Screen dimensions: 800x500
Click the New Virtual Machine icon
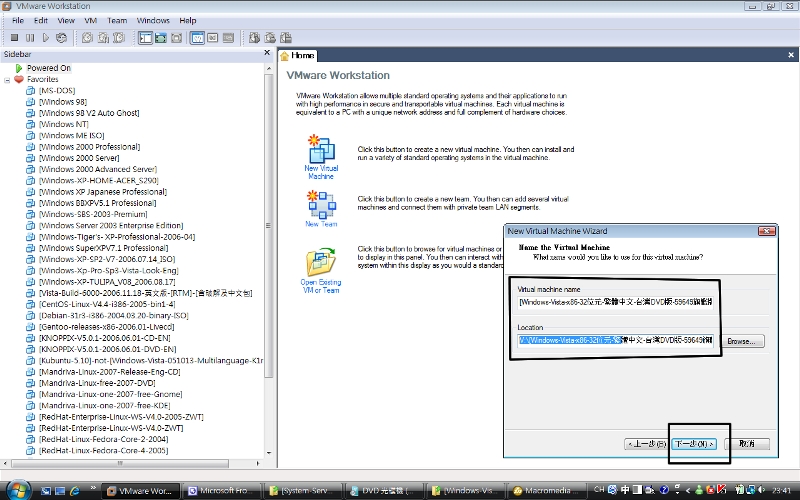point(321,149)
